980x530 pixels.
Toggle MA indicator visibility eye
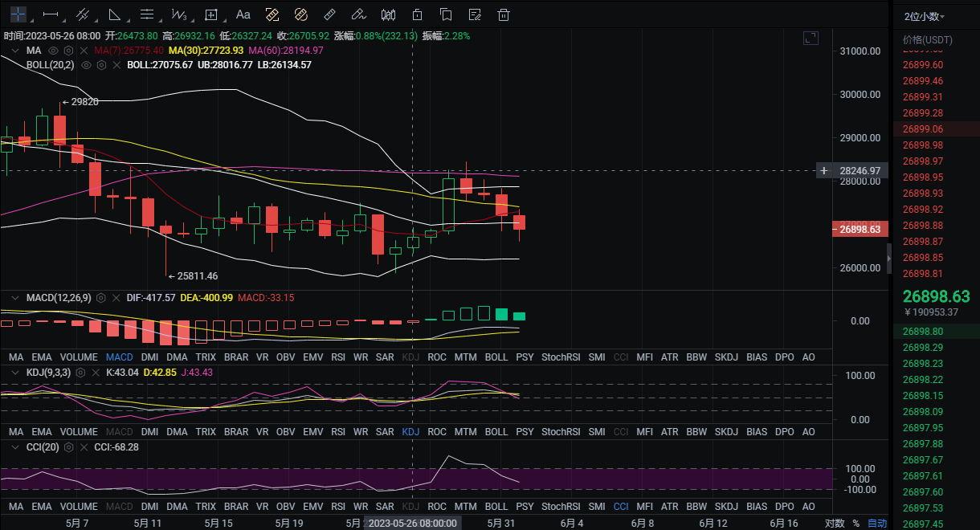(54, 51)
